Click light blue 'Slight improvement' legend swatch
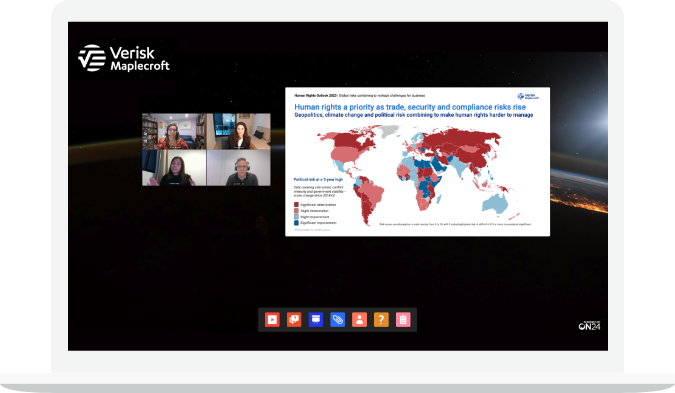The width and height of the screenshot is (675, 393). 296,217
